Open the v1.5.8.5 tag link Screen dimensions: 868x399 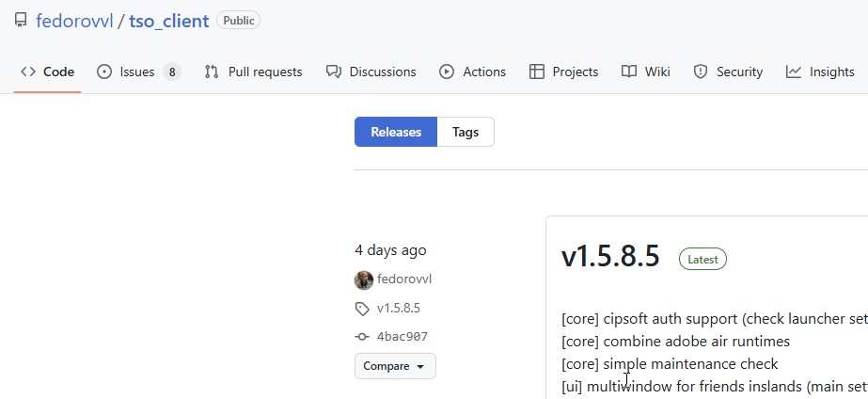coord(399,308)
